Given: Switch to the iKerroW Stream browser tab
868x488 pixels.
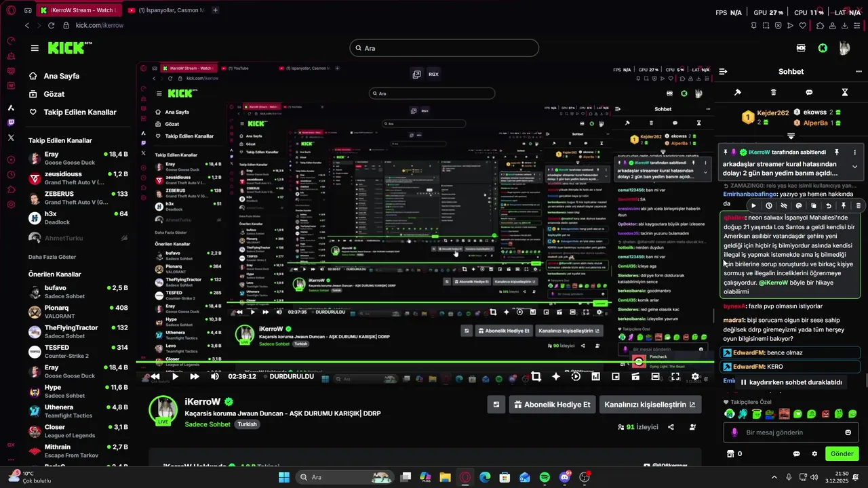Looking at the screenshot, I should 78,10.
